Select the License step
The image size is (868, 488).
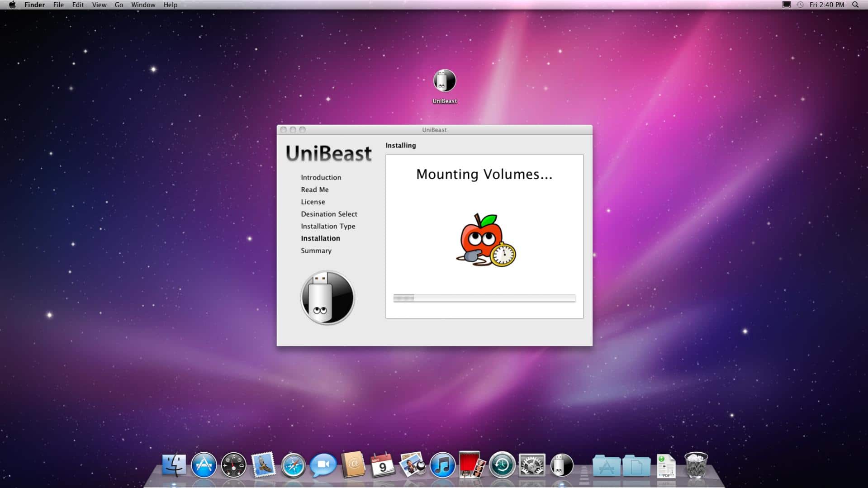(x=313, y=202)
